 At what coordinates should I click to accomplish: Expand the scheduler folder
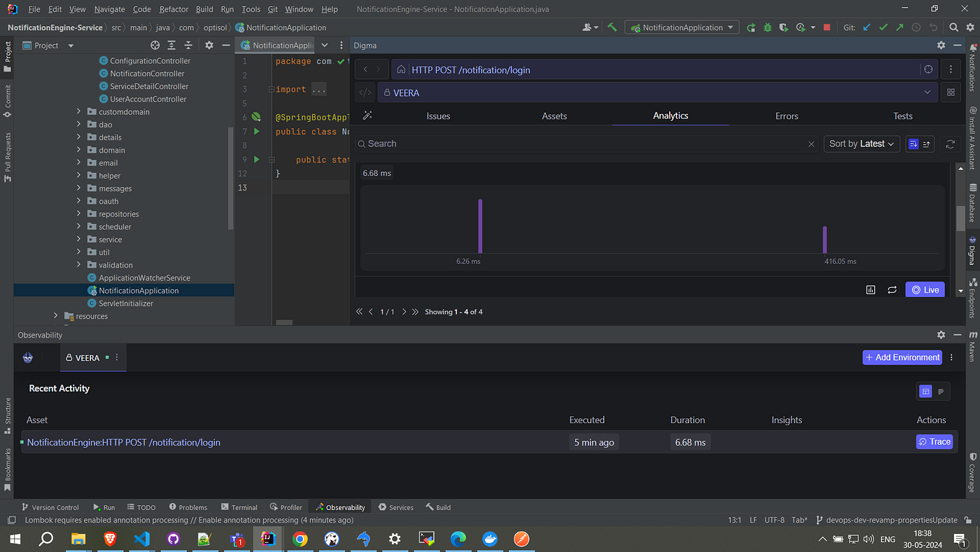(79, 227)
